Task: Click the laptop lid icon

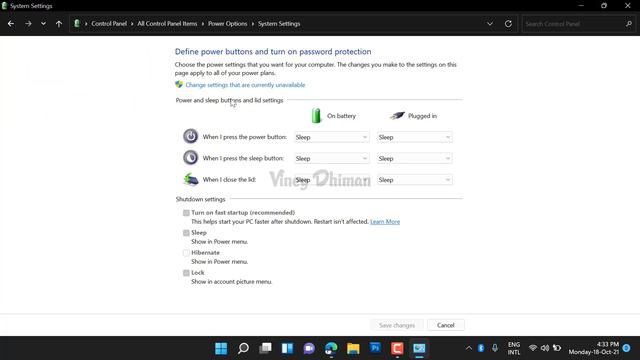Action: pos(191,179)
